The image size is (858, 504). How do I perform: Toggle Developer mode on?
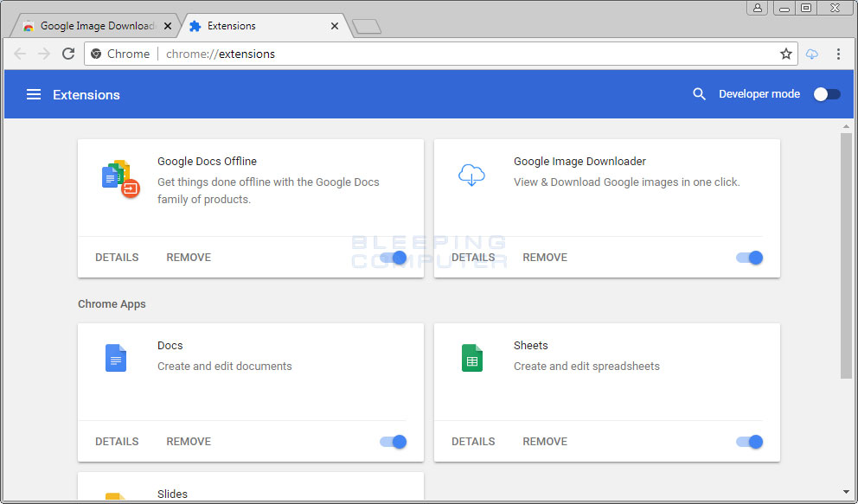pyautogui.click(x=826, y=94)
